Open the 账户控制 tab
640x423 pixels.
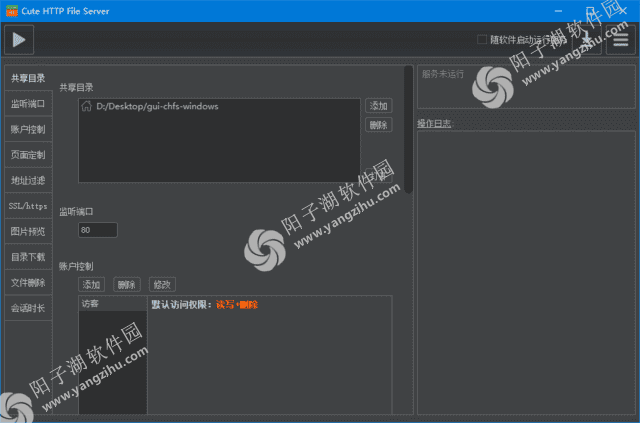[x=28, y=129]
